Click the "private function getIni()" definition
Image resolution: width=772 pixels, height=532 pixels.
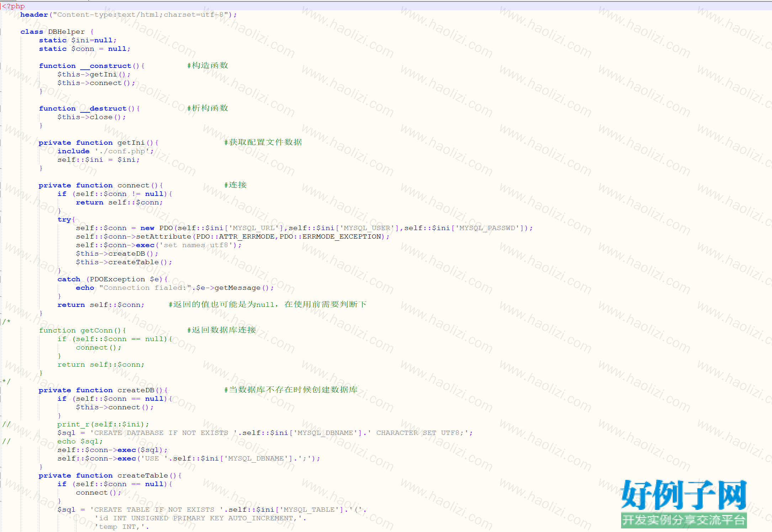coord(99,143)
